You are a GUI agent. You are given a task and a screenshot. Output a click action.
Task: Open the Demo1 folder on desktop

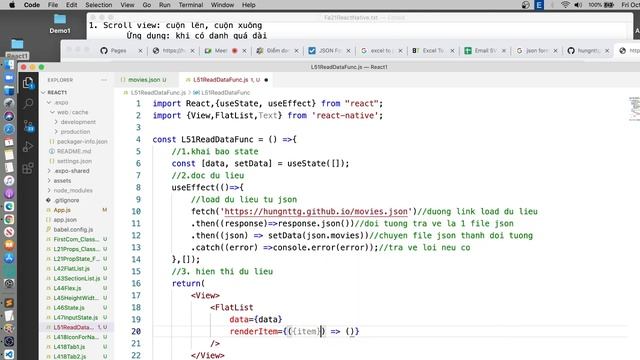pos(60,24)
